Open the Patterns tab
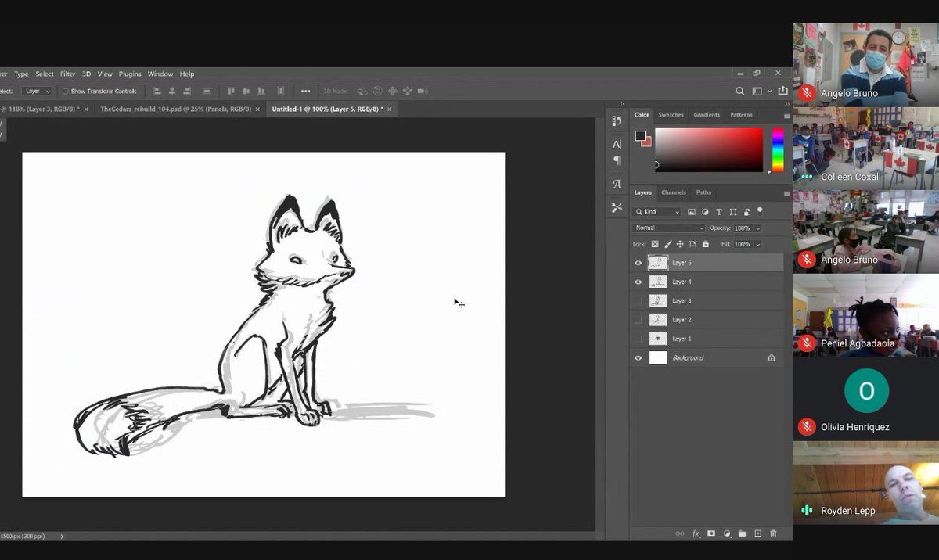This screenshot has height=560, width=939. tap(741, 114)
